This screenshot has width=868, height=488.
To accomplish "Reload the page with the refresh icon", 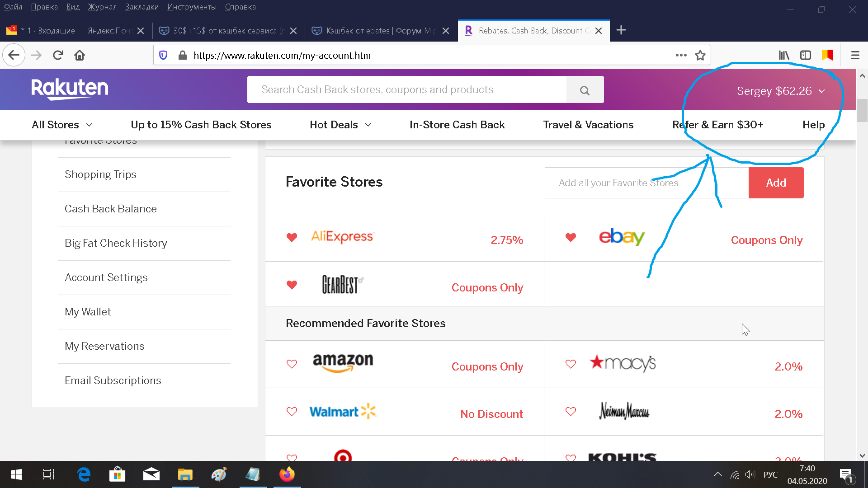I will (x=58, y=56).
